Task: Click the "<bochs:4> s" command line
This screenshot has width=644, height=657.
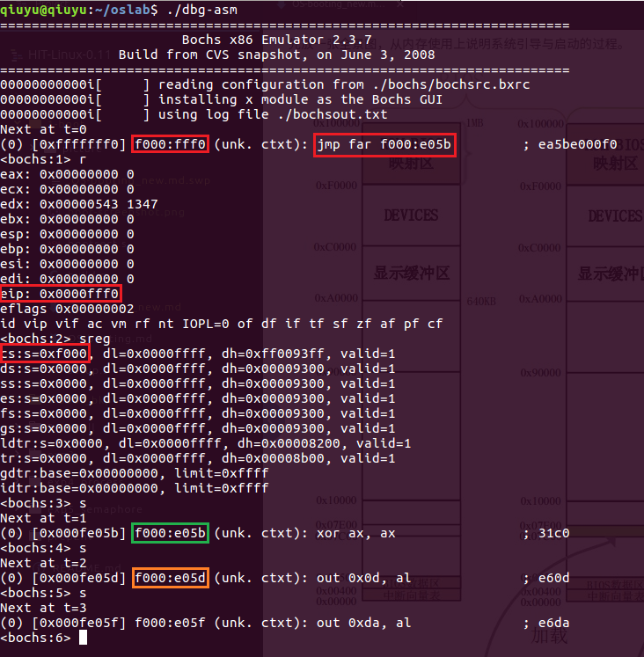Action: (x=44, y=549)
